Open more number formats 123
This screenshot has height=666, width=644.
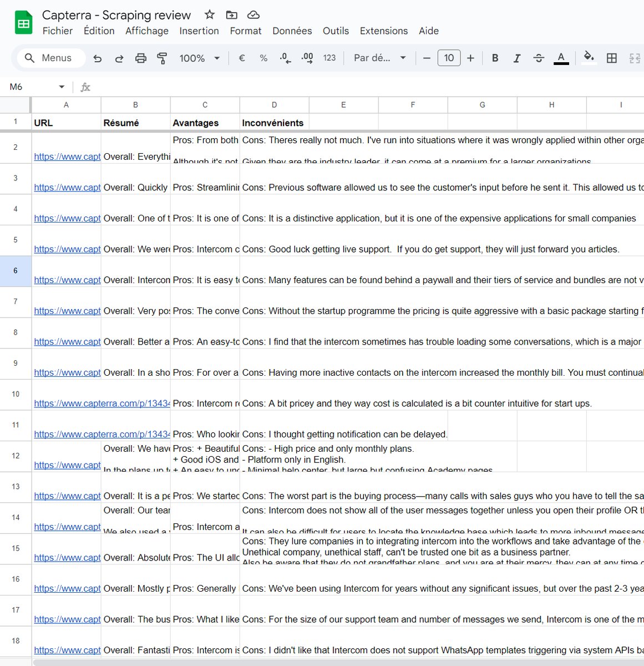pyautogui.click(x=329, y=58)
